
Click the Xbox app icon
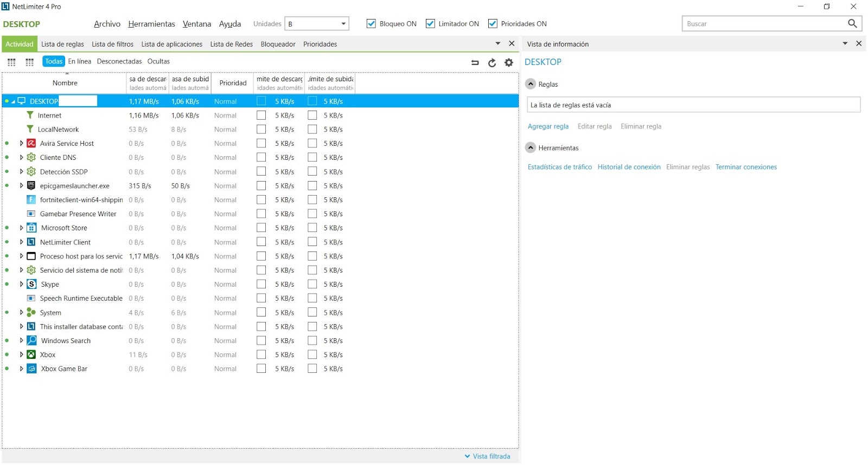click(31, 354)
